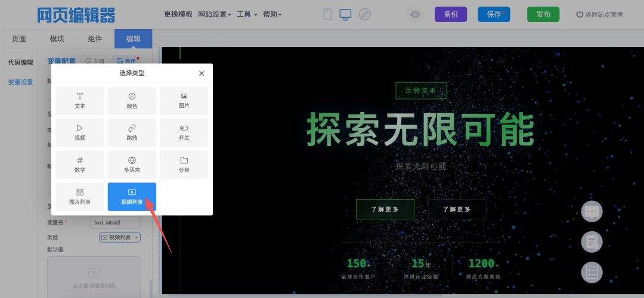This screenshot has width=644, height=298.
Task: Click the blue 保存 button in header
Action: tap(494, 14)
